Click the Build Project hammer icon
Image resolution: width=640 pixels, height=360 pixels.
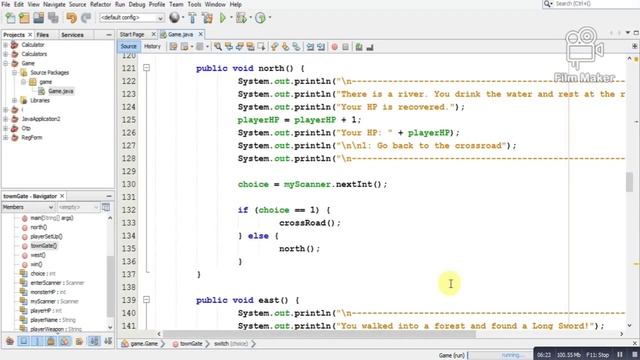(192, 18)
